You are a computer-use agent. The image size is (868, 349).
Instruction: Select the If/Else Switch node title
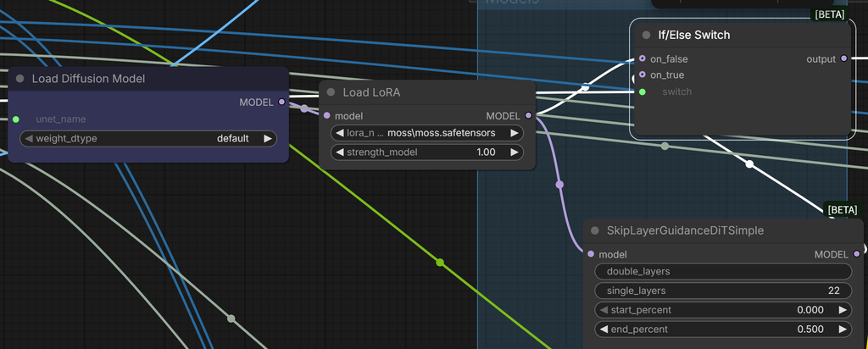coord(693,35)
